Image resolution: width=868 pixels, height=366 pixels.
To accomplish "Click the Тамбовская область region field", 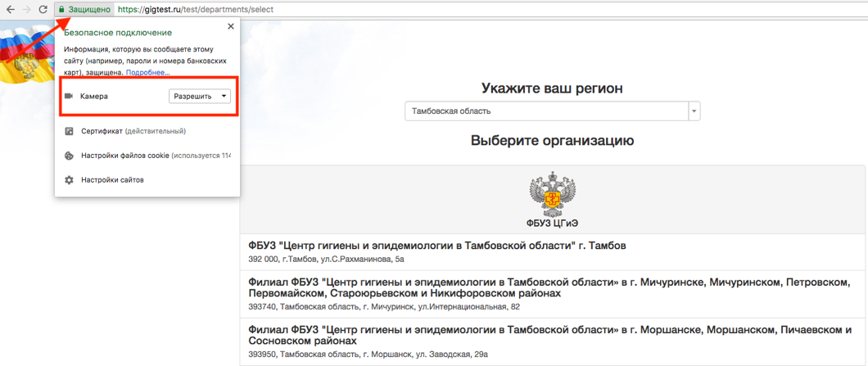I will [546, 111].
